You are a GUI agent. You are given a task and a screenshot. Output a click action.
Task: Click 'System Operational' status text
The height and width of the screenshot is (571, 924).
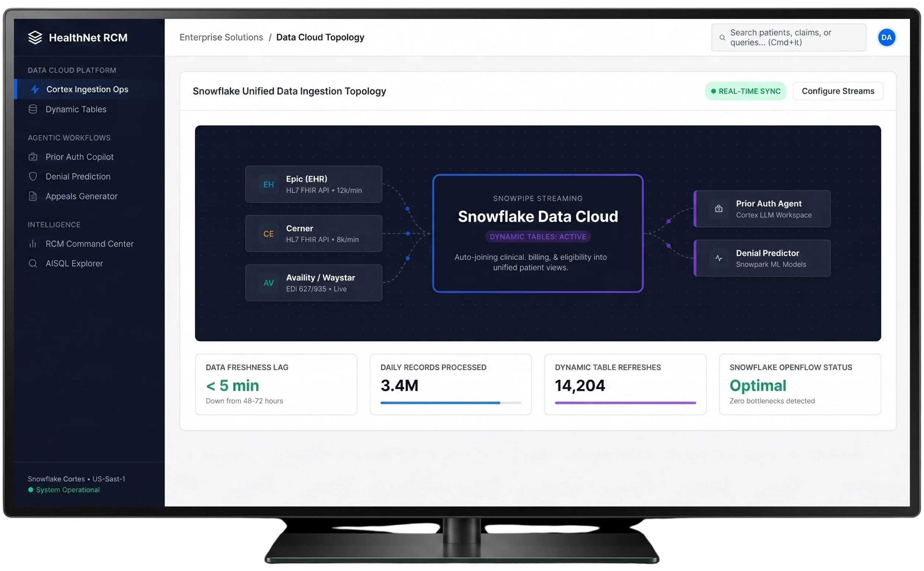[x=68, y=489]
